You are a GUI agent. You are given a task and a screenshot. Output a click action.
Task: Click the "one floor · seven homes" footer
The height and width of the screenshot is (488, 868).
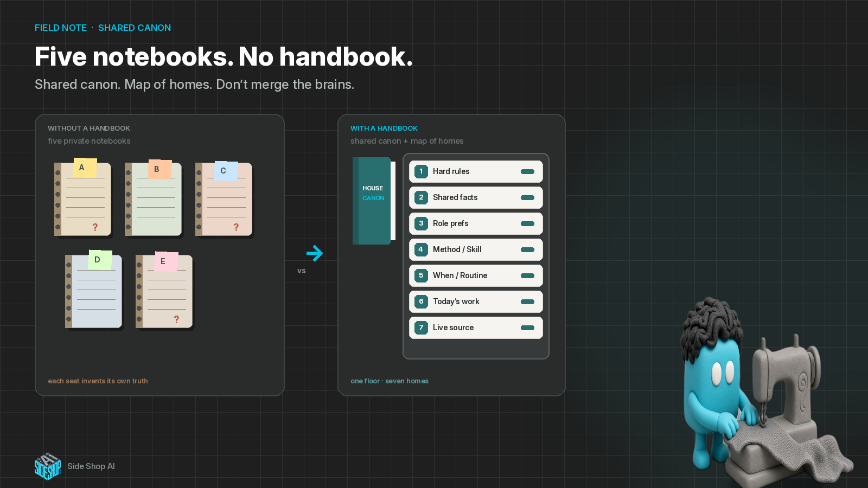coord(390,381)
